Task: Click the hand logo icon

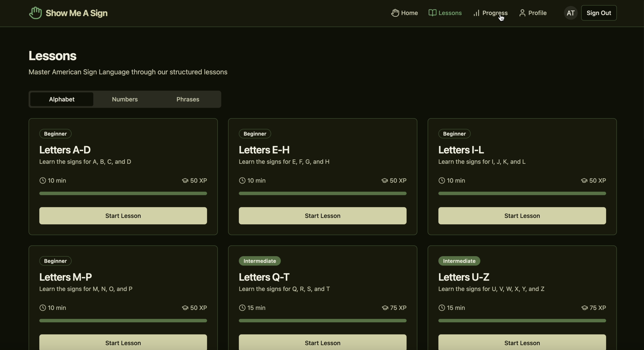Action: coord(35,13)
